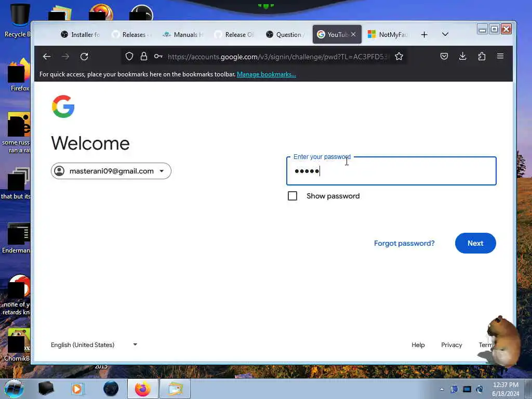Open the flag icon in system tray
Screen dimensions: 532x399
click(x=454, y=389)
